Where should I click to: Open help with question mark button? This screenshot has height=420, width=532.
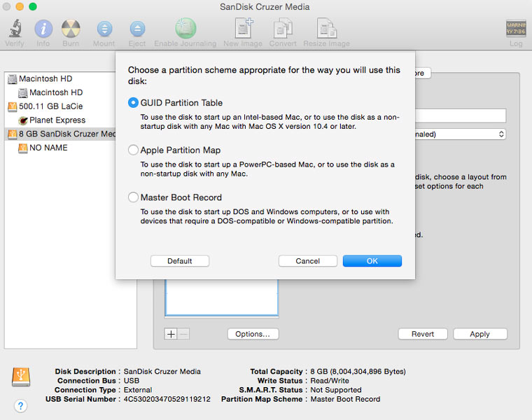(x=21, y=406)
